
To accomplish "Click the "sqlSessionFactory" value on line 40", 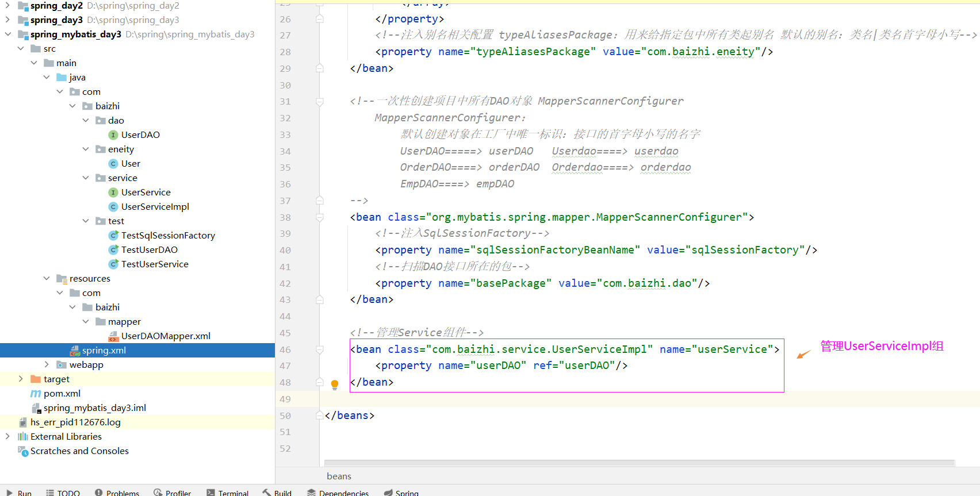I will (x=745, y=250).
